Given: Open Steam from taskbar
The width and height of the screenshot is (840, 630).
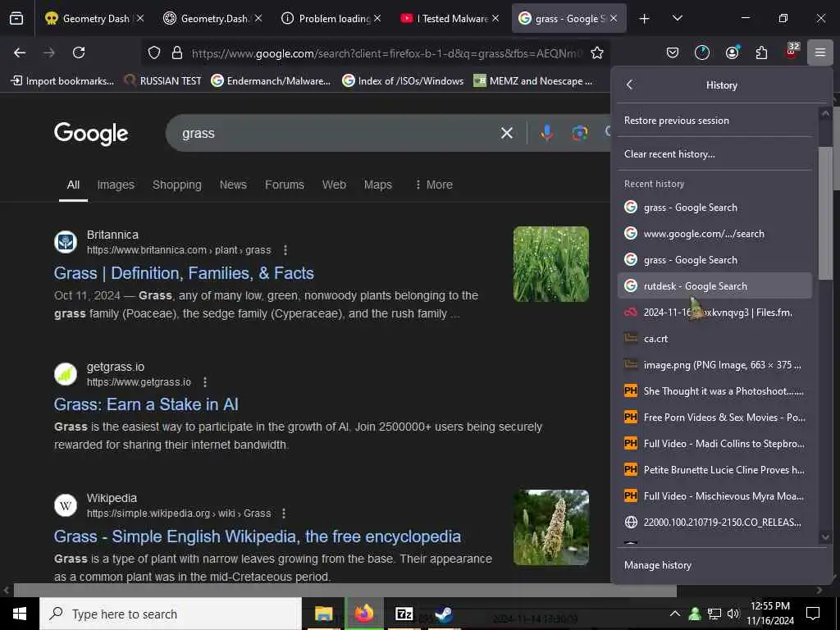Looking at the screenshot, I should coord(444,614).
